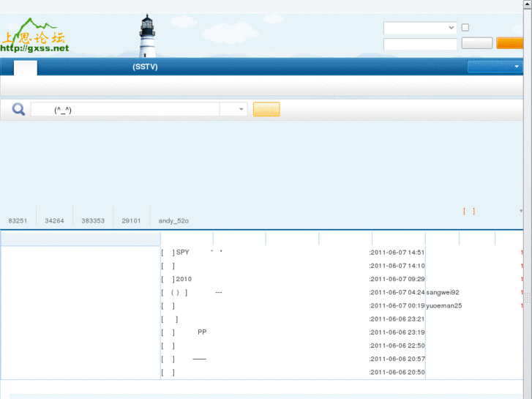Open the thread dated 2011-06-07 00:19
Viewport: 532px width, 399px height.
tap(168, 305)
